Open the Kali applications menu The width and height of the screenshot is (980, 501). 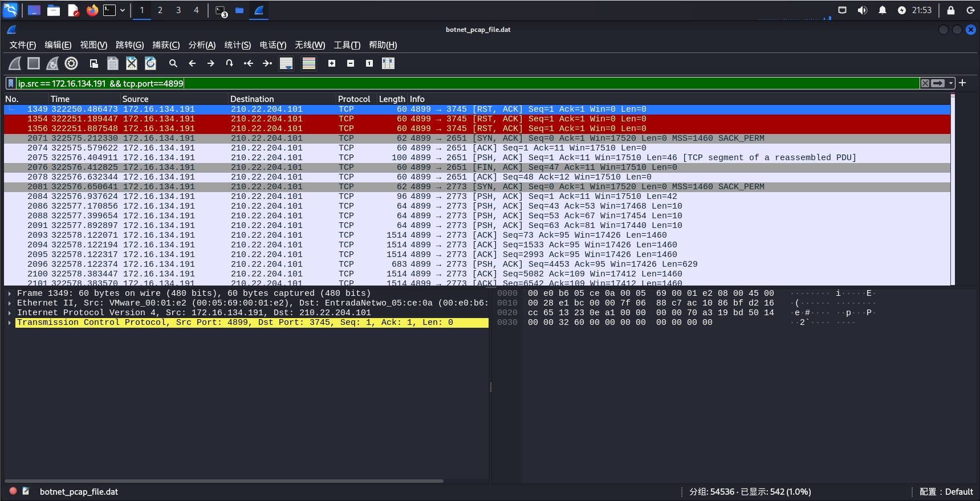10,10
